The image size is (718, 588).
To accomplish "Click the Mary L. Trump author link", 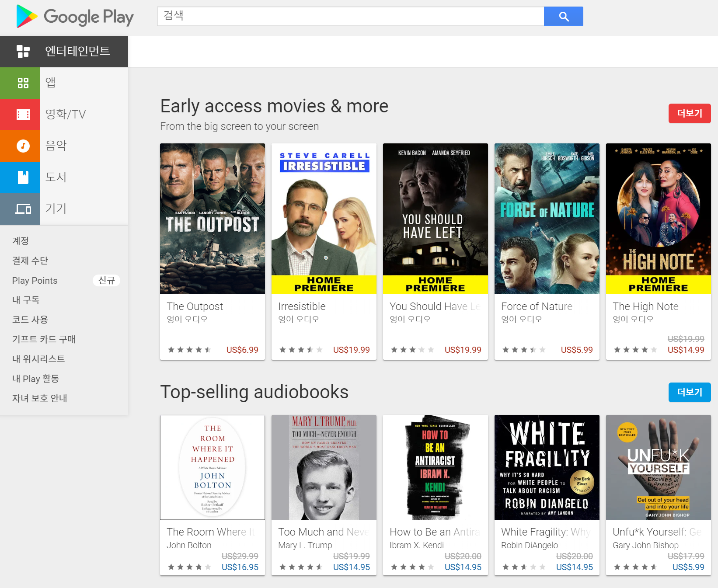I will tap(305, 545).
